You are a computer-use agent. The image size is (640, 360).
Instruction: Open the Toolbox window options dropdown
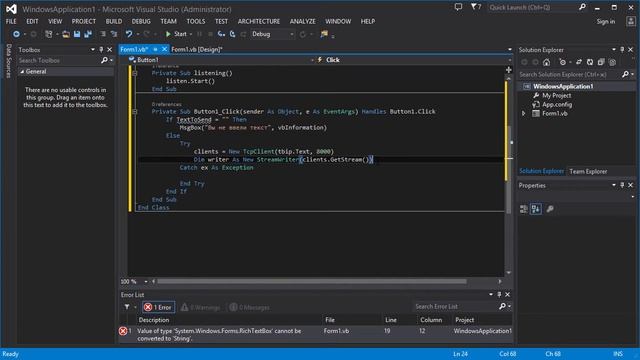click(93, 49)
